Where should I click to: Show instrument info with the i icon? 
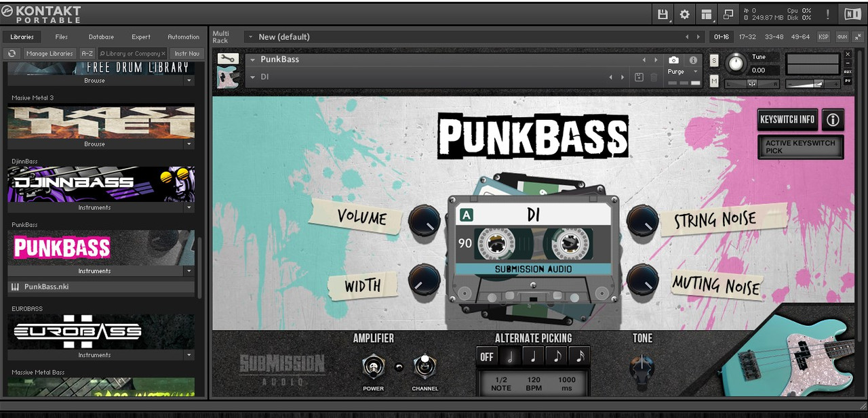pyautogui.click(x=693, y=60)
